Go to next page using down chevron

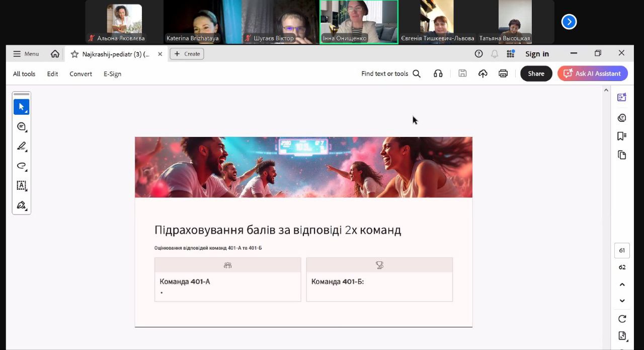coord(622,301)
